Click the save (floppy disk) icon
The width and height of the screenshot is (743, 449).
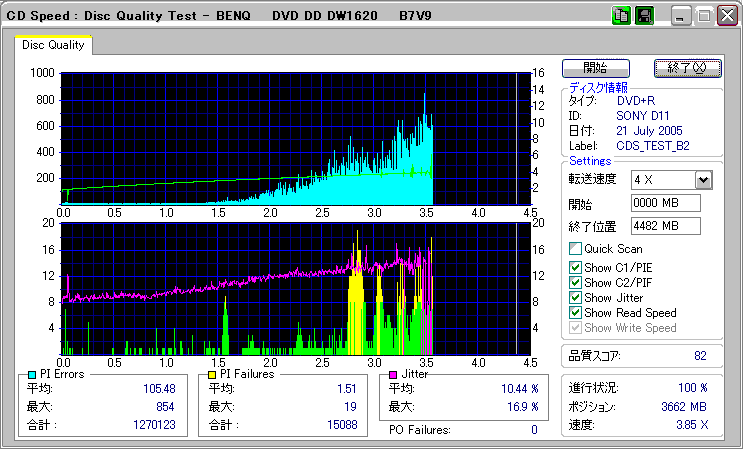point(643,16)
